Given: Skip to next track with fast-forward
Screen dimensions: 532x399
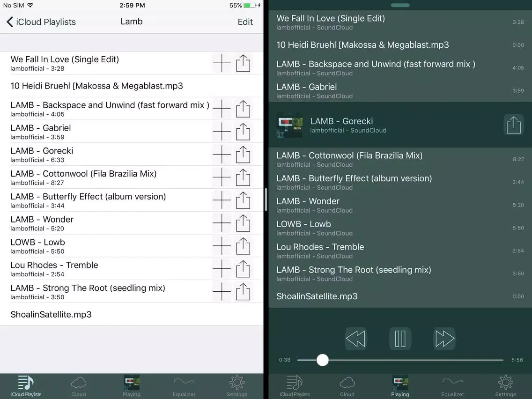Looking at the screenshot, I should pos(444,339).
